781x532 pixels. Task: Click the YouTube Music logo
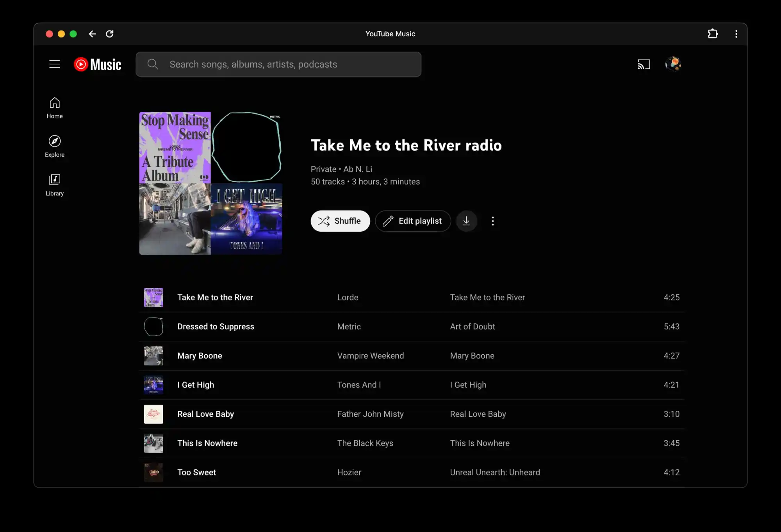tap(98, 64)
